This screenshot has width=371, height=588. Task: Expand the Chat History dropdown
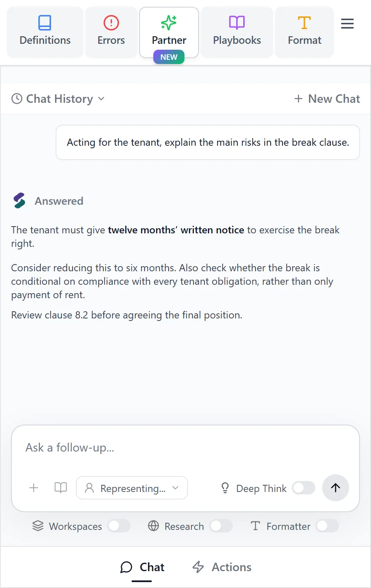58,99
